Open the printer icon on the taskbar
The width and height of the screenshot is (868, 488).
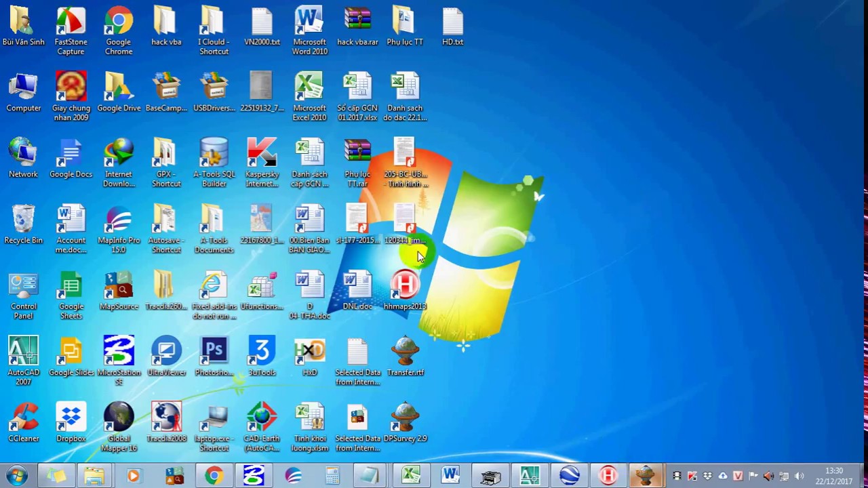click(490, 476)
